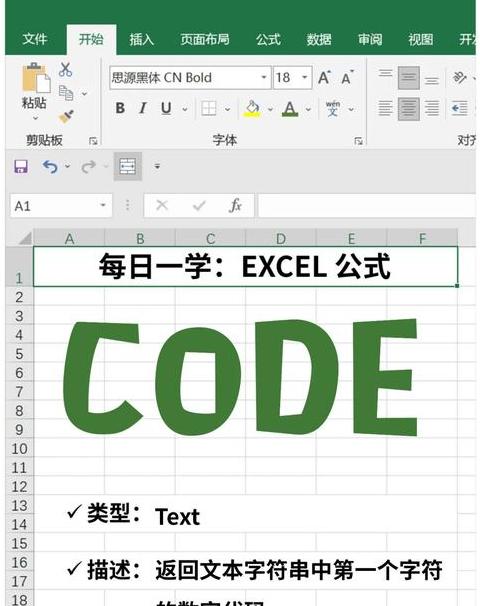Click the text orientation icon
480x606 pixels.
(460, 78)
